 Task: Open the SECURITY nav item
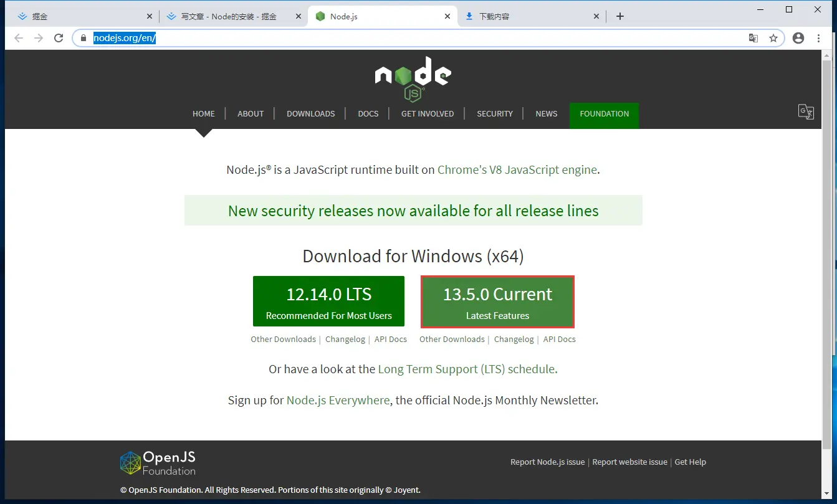pyautogui.click(x=495, y=113)
